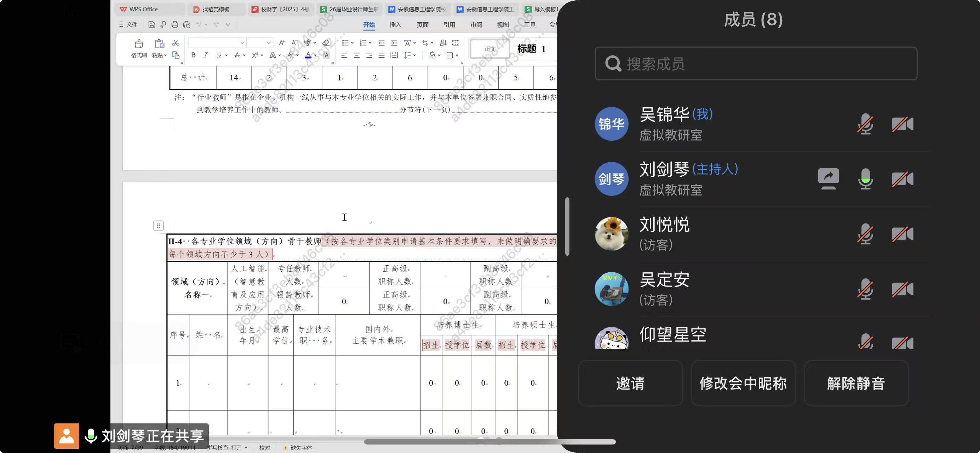
Task: Switch to the 审阅 ribbon tab
Action: (x=476, y=24)
